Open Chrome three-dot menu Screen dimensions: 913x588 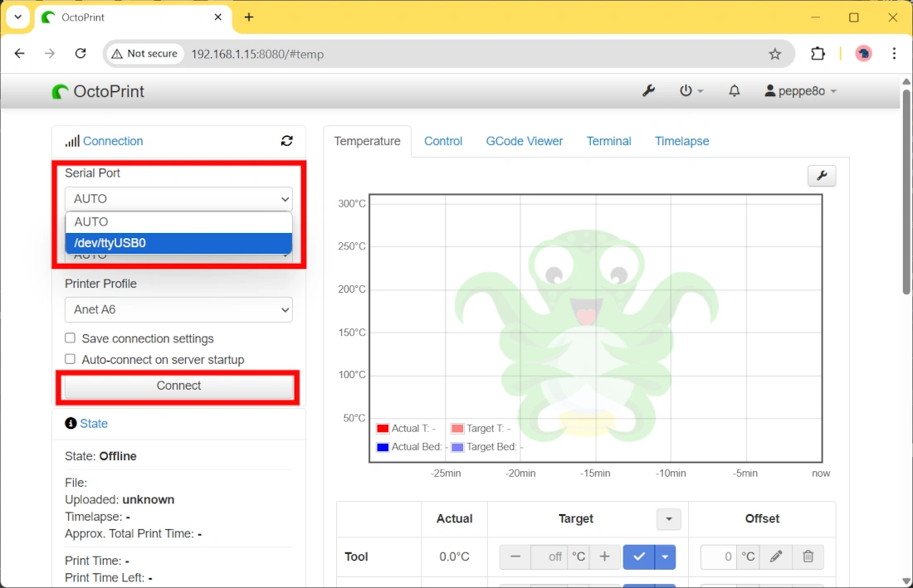click(894, 54)
